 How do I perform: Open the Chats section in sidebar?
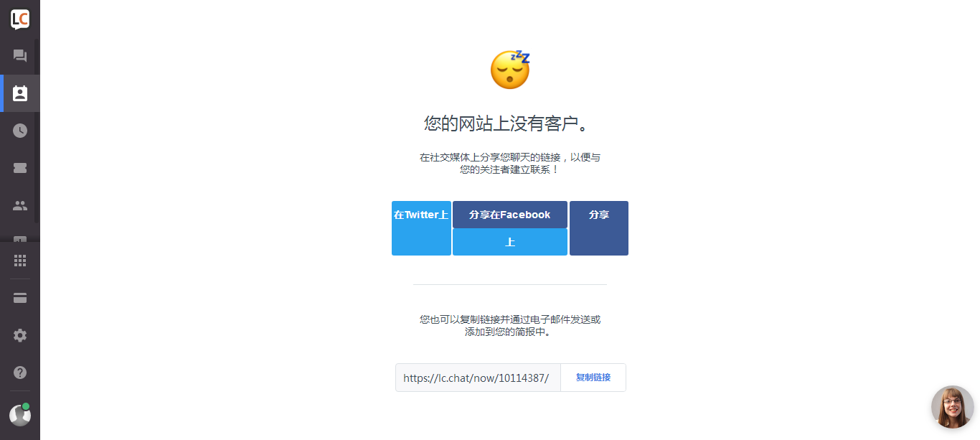click(x=20, y=56)
